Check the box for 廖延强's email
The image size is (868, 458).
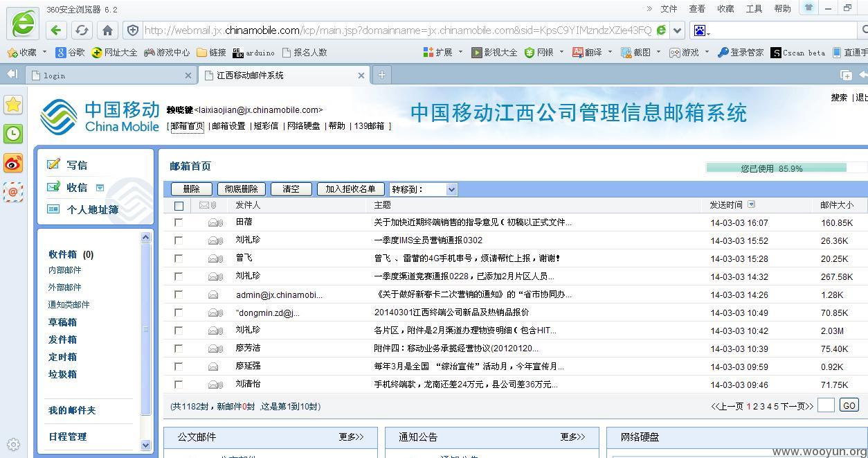click(x=179, y=367)
